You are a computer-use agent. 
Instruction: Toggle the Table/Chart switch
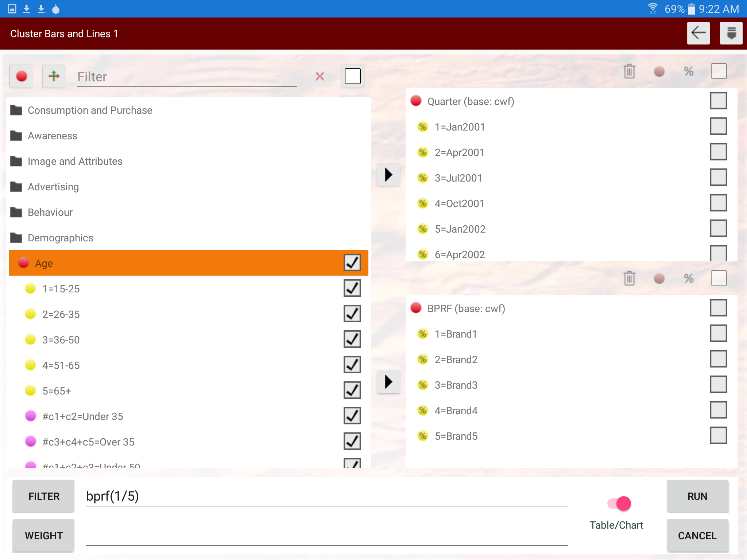tap(620, 503)
